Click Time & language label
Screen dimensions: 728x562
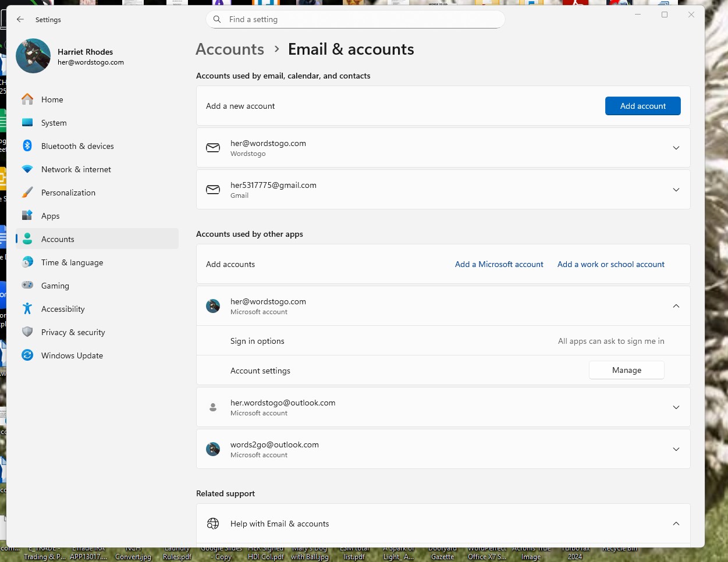click(72, 262)
